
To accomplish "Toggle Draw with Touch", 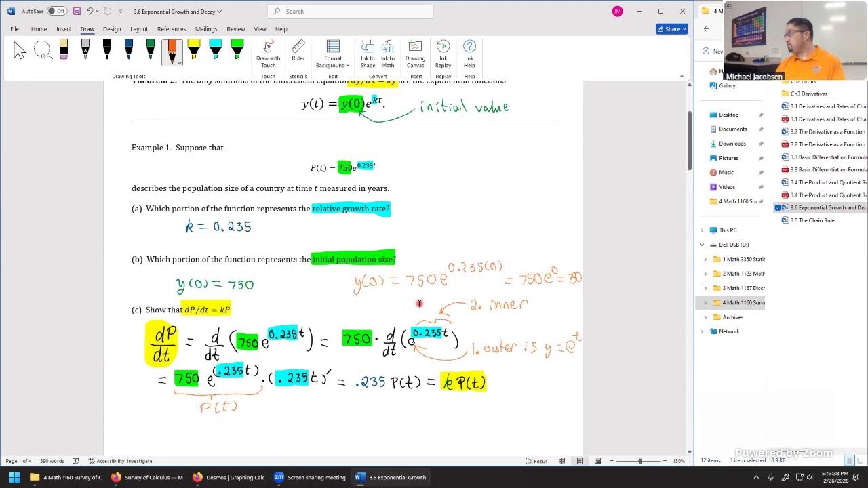I will coord(268,54).
